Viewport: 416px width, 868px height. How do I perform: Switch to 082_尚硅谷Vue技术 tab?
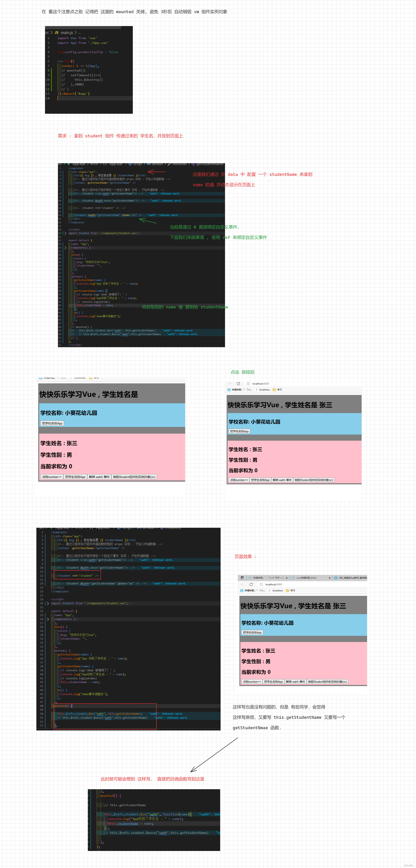pos(350,578)
